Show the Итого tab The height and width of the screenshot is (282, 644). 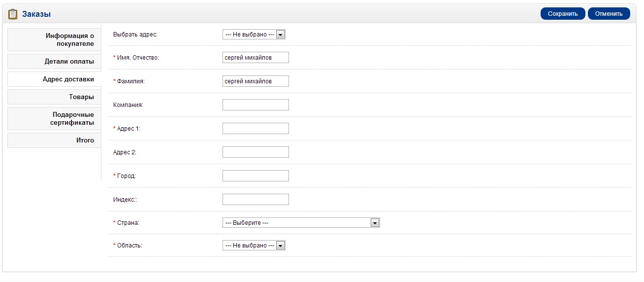point(54,141)
